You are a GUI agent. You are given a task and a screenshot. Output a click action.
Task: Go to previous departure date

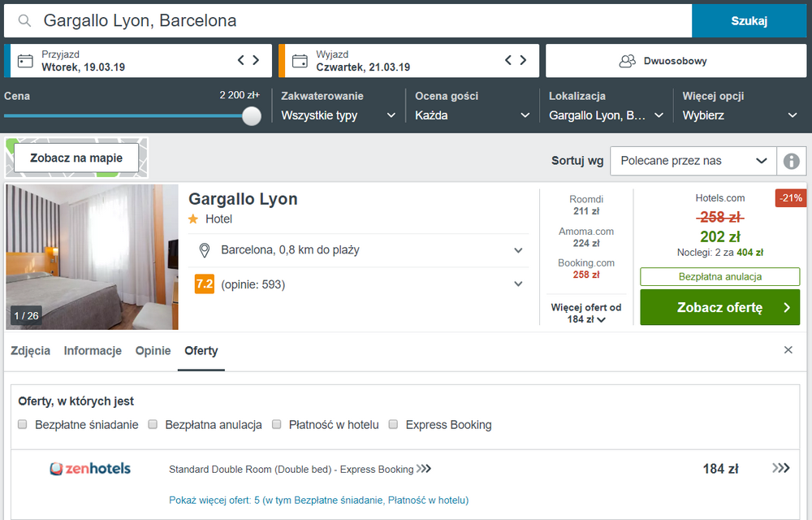point(508,60)
